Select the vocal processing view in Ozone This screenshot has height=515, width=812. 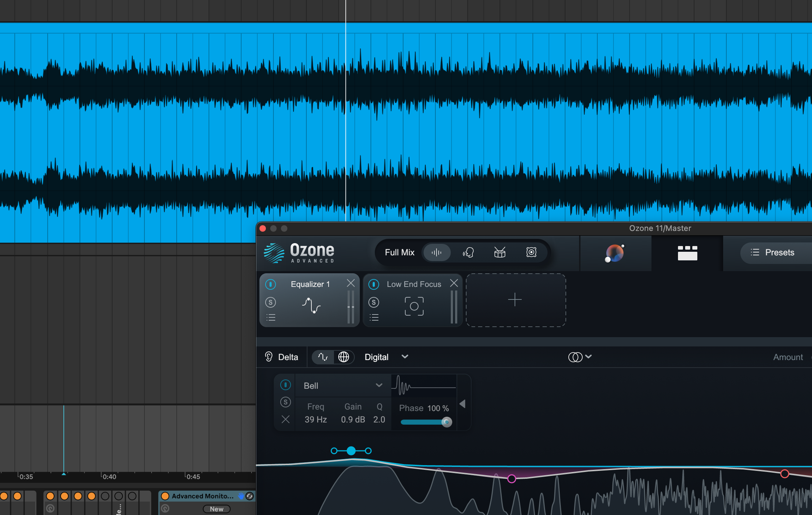(468, 252)
